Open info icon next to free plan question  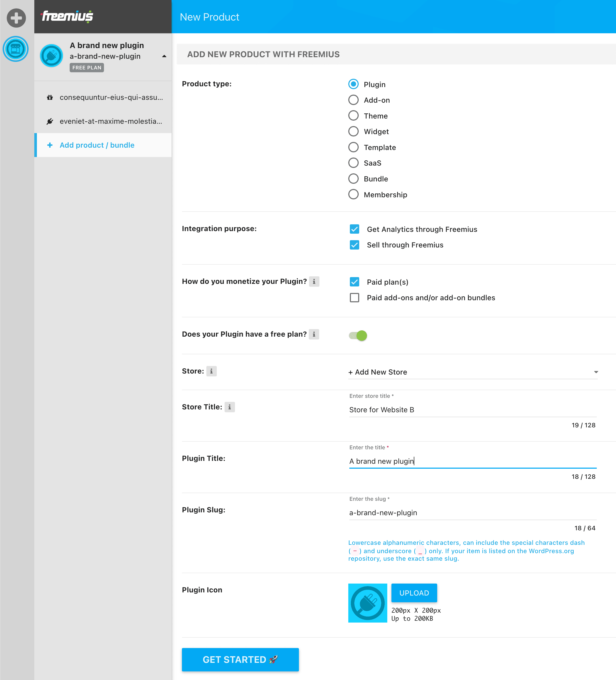(x=314, y=334)
